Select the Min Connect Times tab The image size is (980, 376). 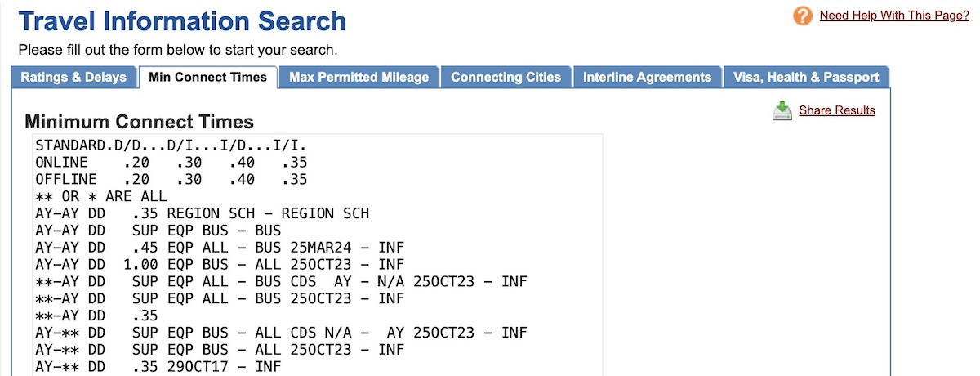pos(207,77)
